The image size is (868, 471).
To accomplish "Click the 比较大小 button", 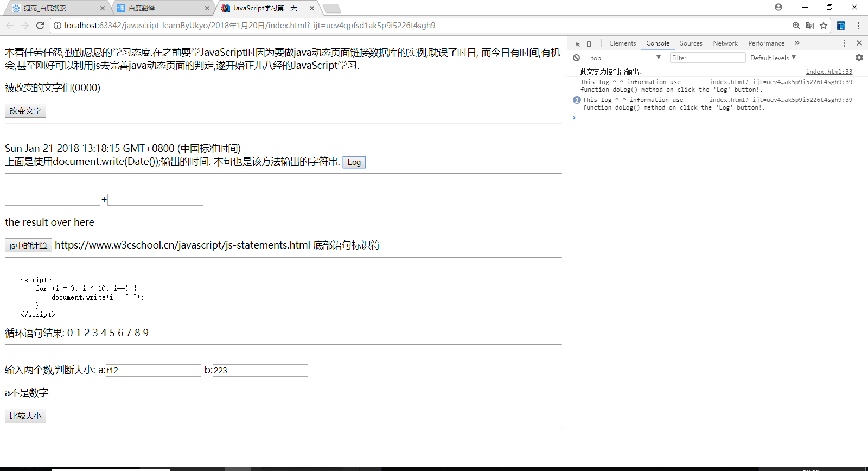I will click(25, 416).
